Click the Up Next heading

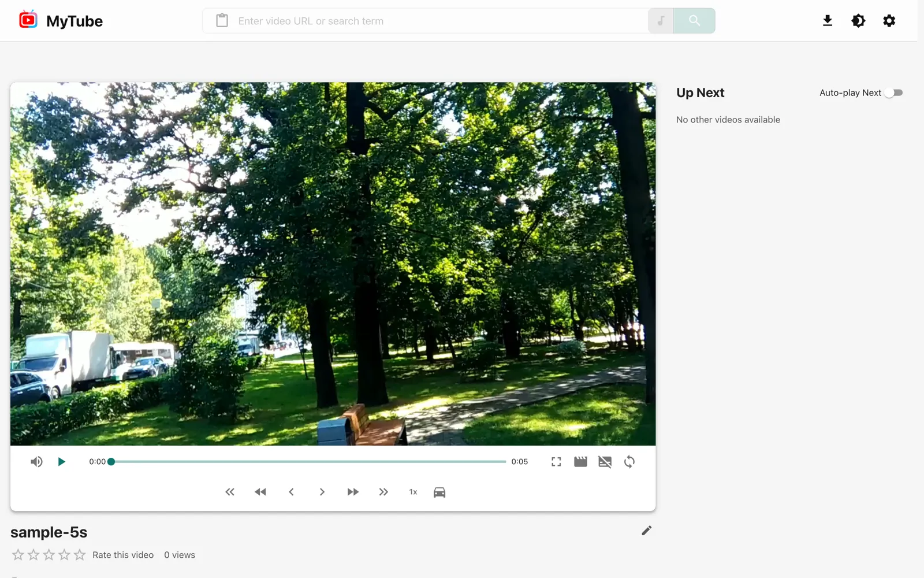[700, 93]
